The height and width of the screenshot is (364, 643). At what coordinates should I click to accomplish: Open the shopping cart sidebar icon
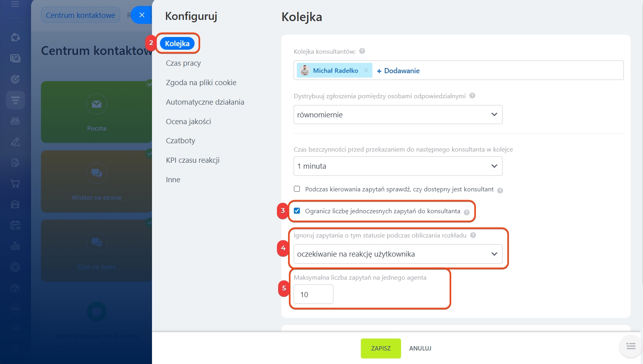tap(15, 183)
